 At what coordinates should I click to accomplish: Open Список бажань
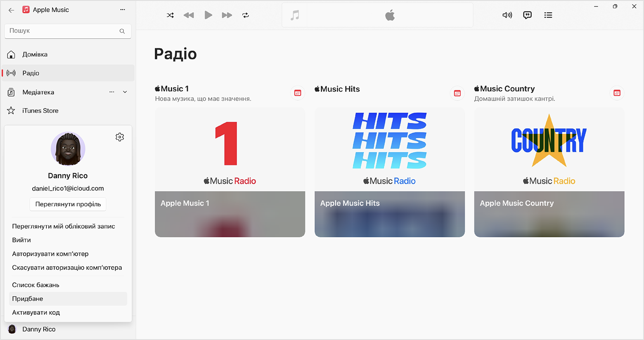pos(68,285)
